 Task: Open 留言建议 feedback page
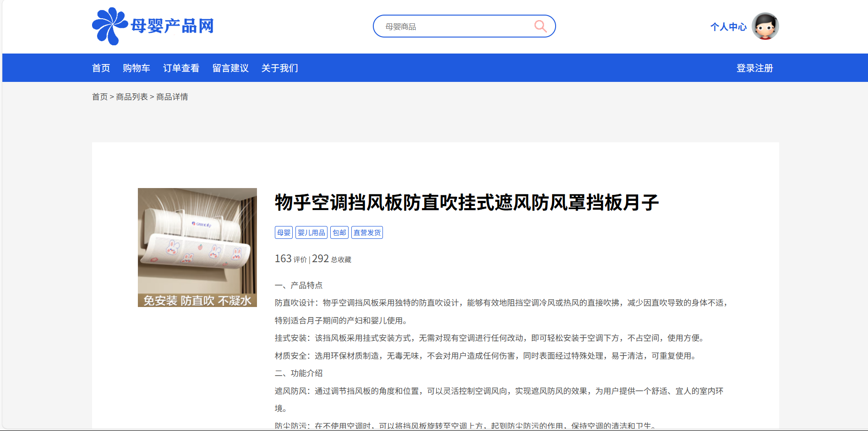230,68
